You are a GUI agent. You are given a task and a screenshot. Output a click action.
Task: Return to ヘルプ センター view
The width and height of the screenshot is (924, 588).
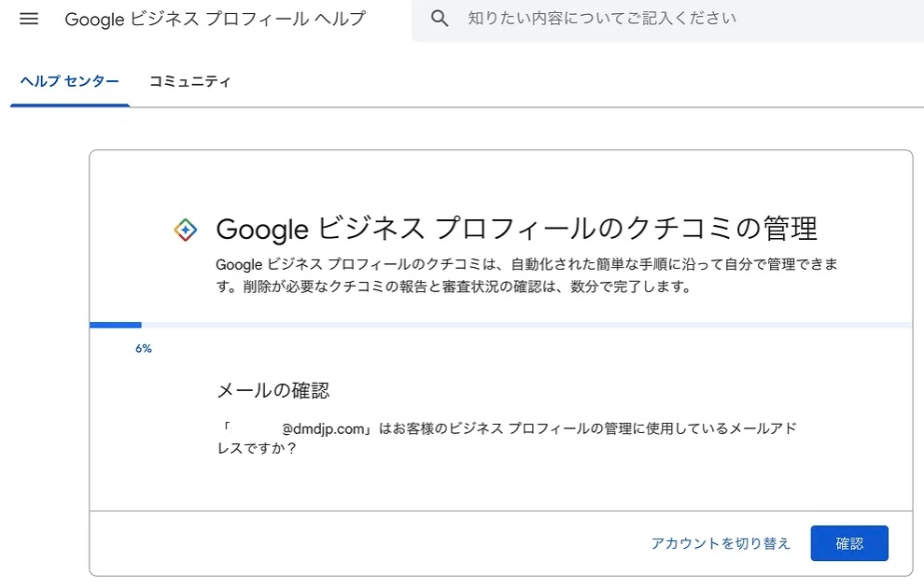69,82
